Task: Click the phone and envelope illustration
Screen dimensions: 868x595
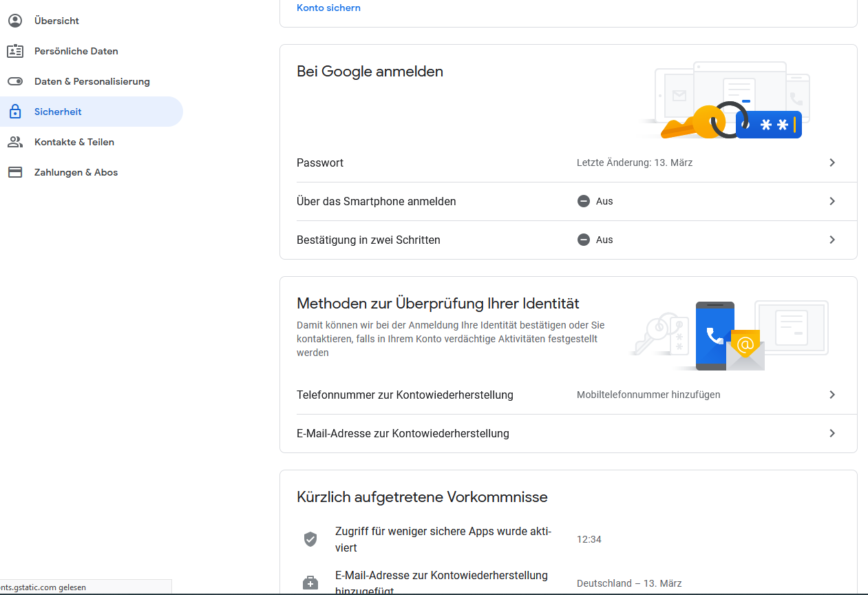Action: tap(730, 335)
